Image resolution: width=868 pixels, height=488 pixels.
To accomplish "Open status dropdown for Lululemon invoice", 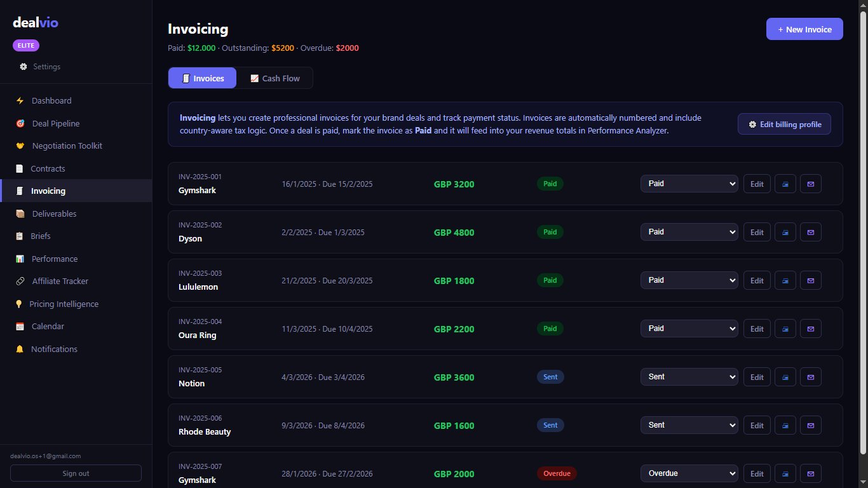I will click(x=689, y=280).
